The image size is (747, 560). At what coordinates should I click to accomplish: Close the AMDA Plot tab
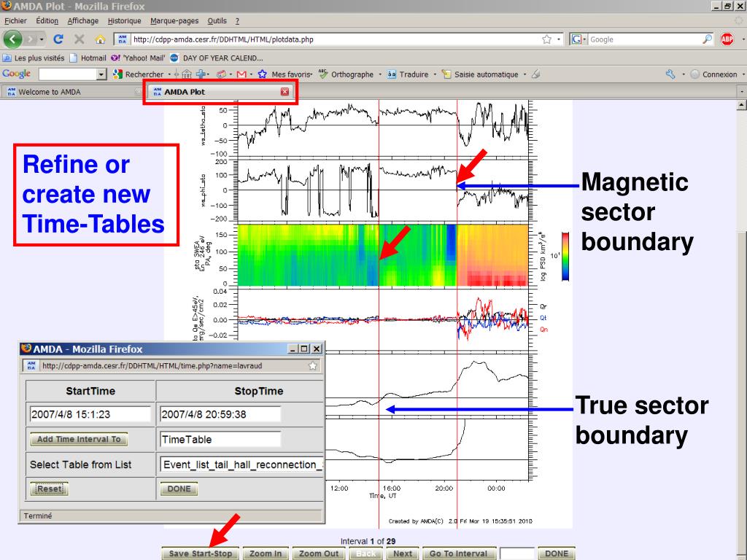click(x=285, y=92)
